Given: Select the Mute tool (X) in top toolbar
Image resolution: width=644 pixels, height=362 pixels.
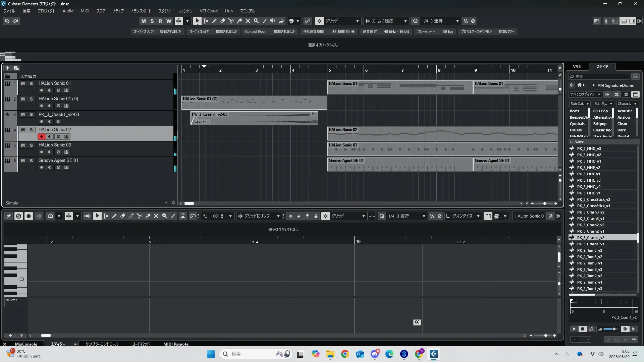Looking at the screenshot, I should (248, 21).
